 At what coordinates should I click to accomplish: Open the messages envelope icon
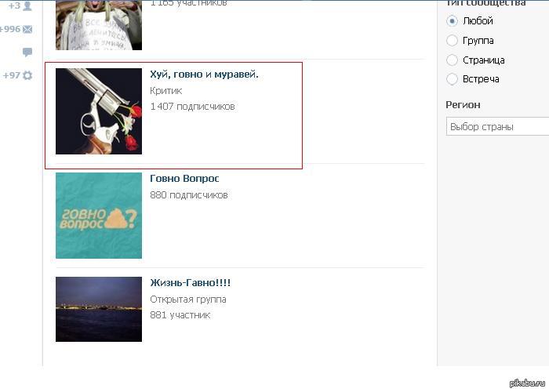click(27, 30)
